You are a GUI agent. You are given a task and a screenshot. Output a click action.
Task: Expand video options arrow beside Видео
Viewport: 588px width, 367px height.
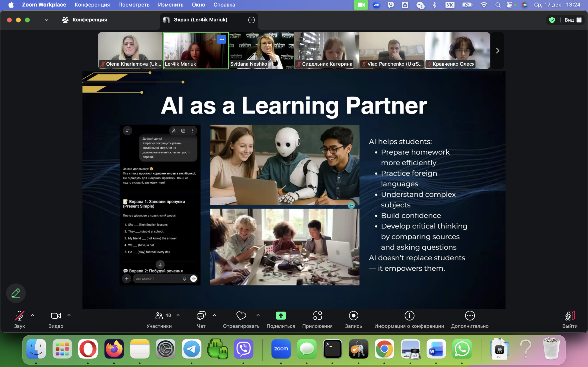point(69,316)
